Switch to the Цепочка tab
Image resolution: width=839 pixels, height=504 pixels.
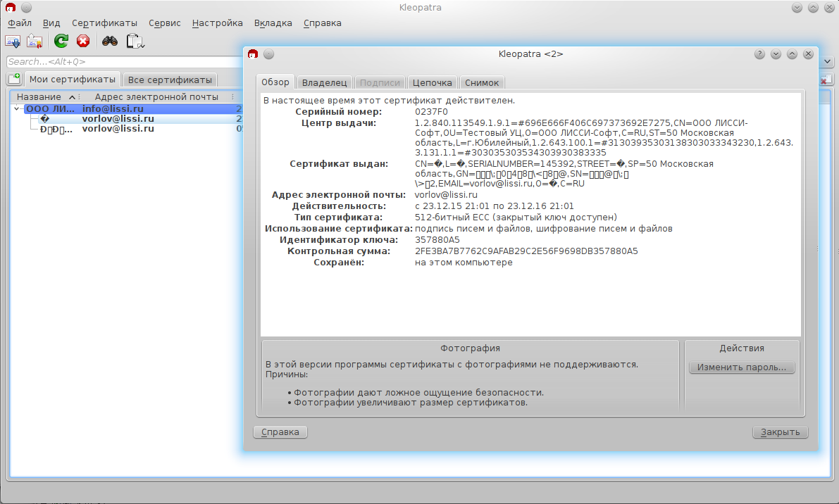tap(432, 82)
